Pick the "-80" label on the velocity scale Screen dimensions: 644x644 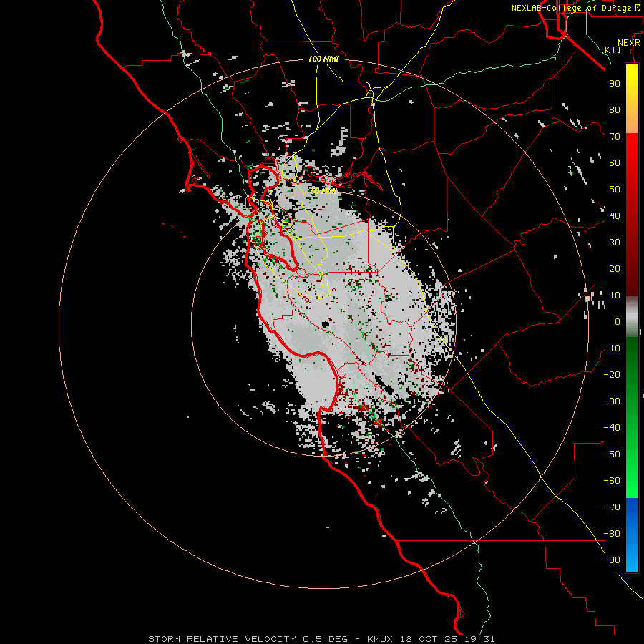pos(612,534)
